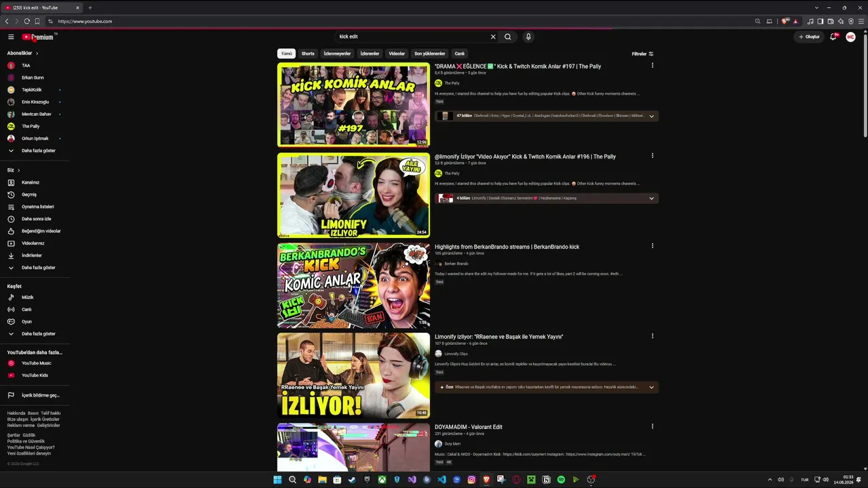
Task: Click the Brave Shields icon
Action: tap(785, 21)
